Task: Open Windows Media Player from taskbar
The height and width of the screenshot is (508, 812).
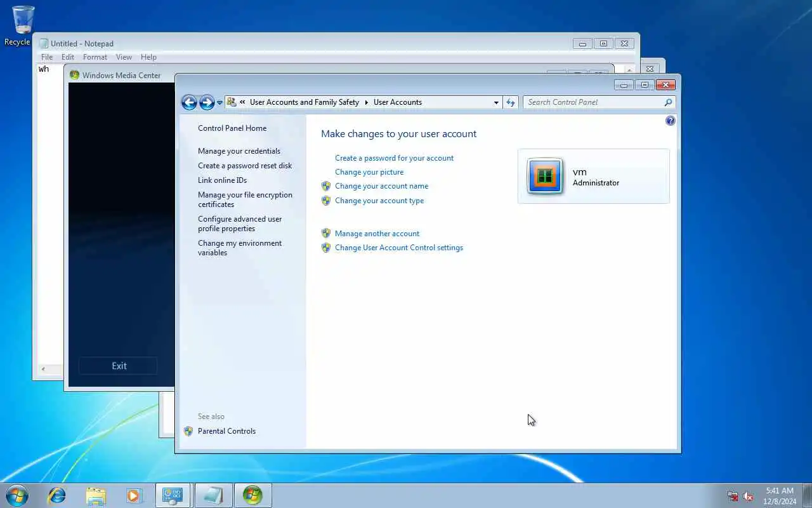Action: tap(134, 495)
